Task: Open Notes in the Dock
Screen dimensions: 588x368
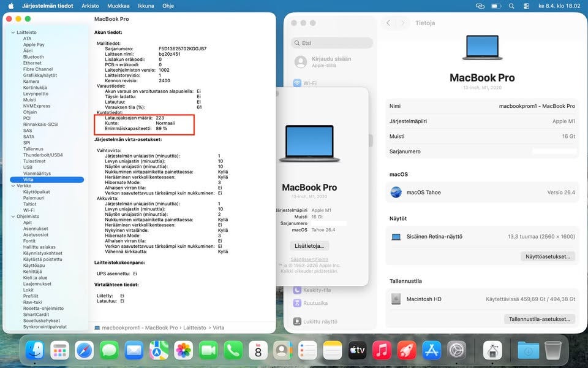Action: click(332, 351)
